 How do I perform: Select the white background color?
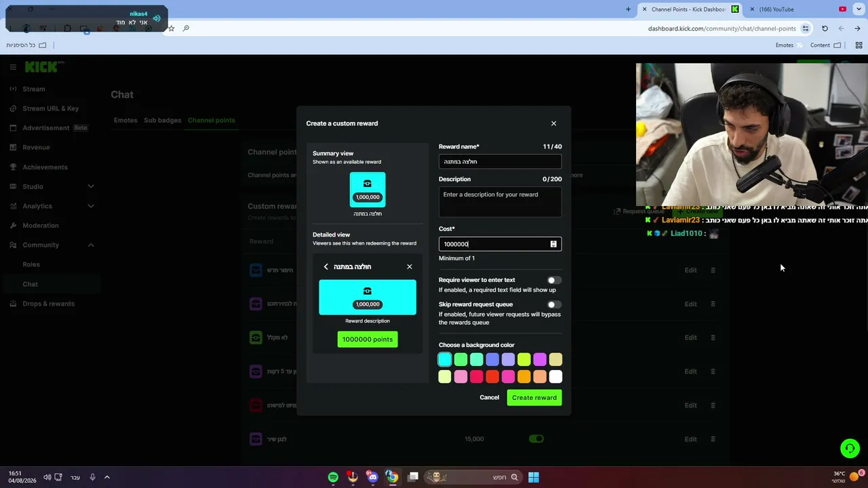point(555,376)
